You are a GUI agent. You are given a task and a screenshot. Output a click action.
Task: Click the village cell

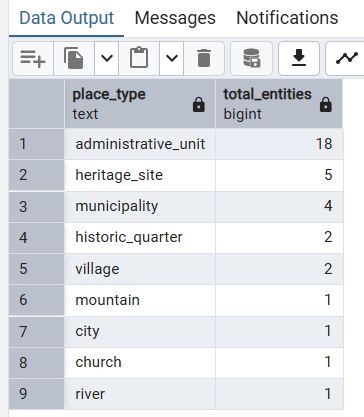click(140, 269)
